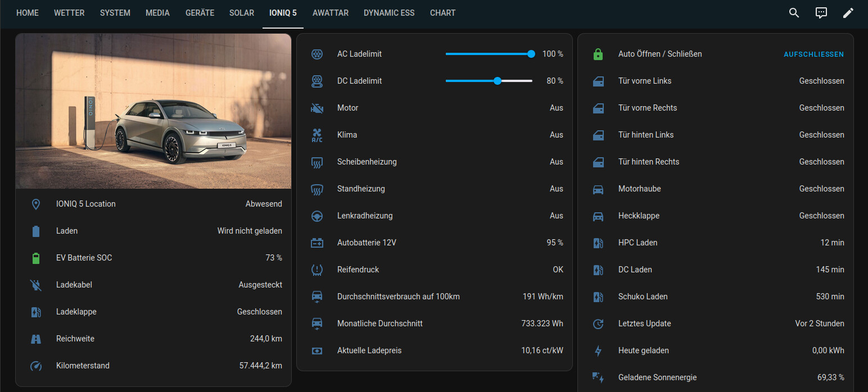The width and height of the screenshot is (868, 392).
Task: Click the Motor state 'Aus'
Action: click(x=557, y=108)
